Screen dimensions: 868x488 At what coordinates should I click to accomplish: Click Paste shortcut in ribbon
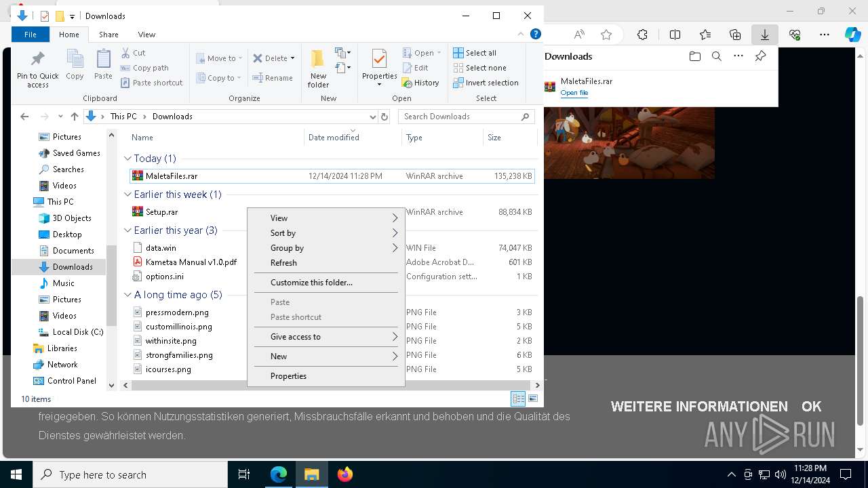(151, 83)
